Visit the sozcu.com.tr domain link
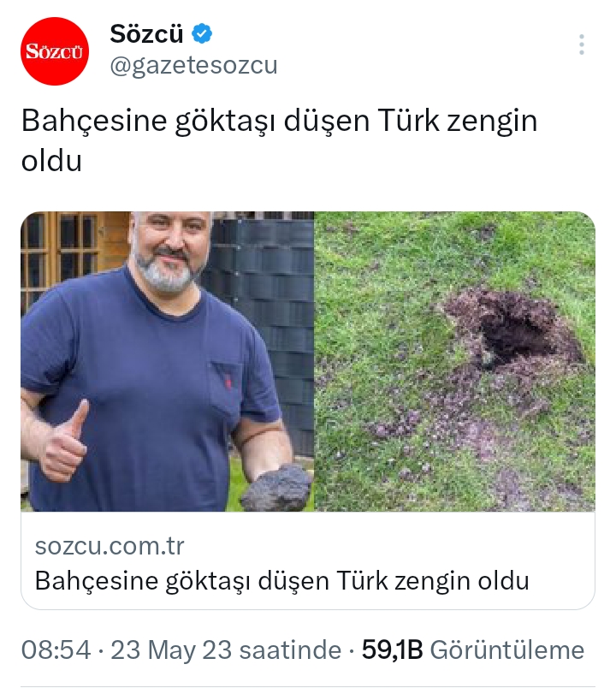 pyautogui.click(x=110, y=546)
